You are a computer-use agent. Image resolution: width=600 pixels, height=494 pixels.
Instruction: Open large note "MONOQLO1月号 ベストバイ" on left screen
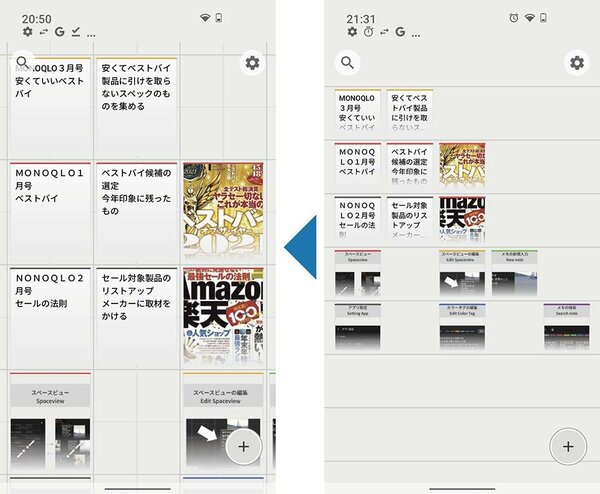point(50,212)
